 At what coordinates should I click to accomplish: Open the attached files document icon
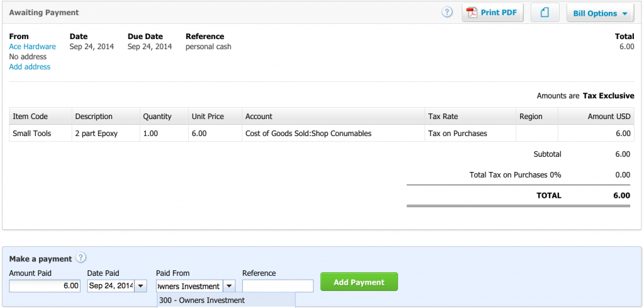click(x=545, y=13)
